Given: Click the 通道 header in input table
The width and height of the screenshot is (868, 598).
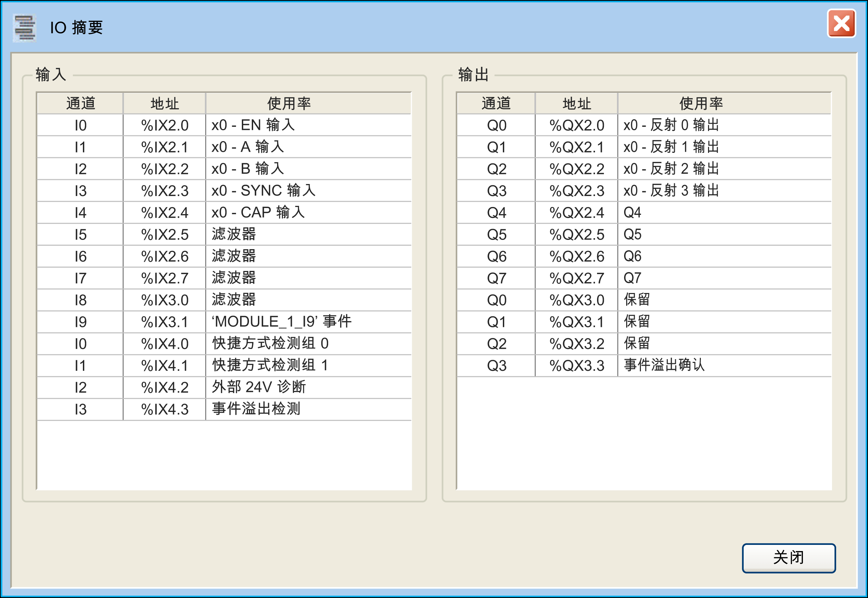Looking at the screenshot, I should (80, 103).
